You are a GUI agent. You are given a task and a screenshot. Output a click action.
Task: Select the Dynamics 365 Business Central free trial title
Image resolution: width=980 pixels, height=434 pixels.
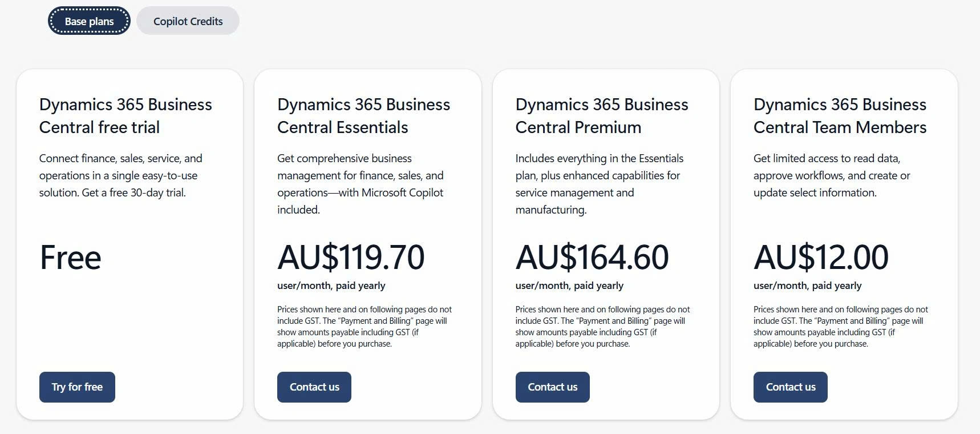click(125, 116)
